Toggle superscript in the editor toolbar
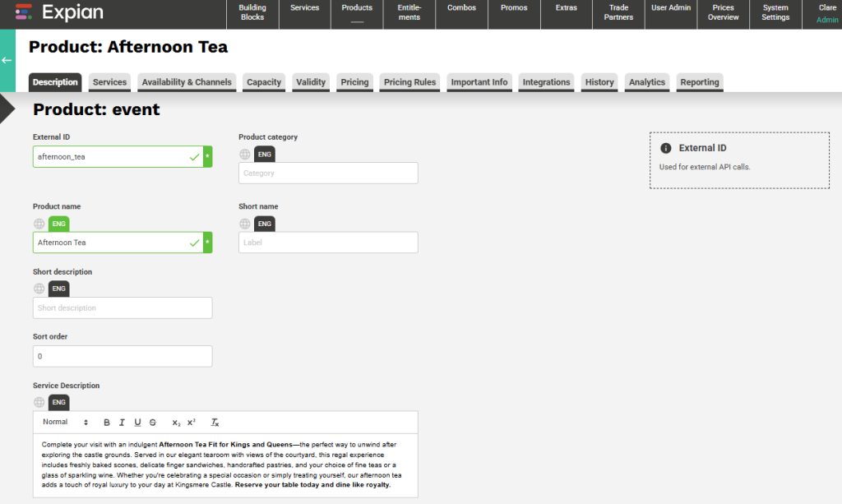842x504 pixels. coord(192,423)
